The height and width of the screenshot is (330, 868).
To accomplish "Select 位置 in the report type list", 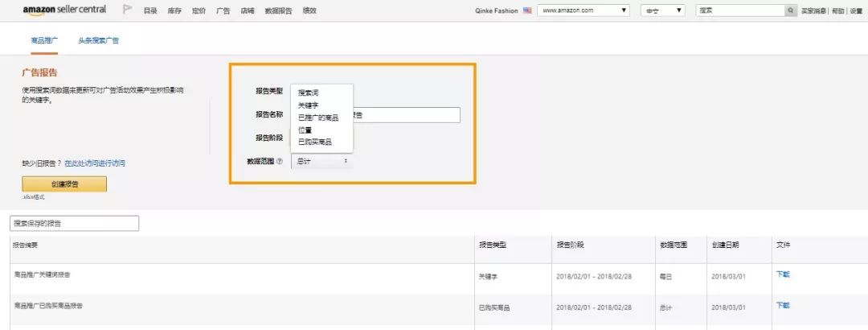I will 305,130.
